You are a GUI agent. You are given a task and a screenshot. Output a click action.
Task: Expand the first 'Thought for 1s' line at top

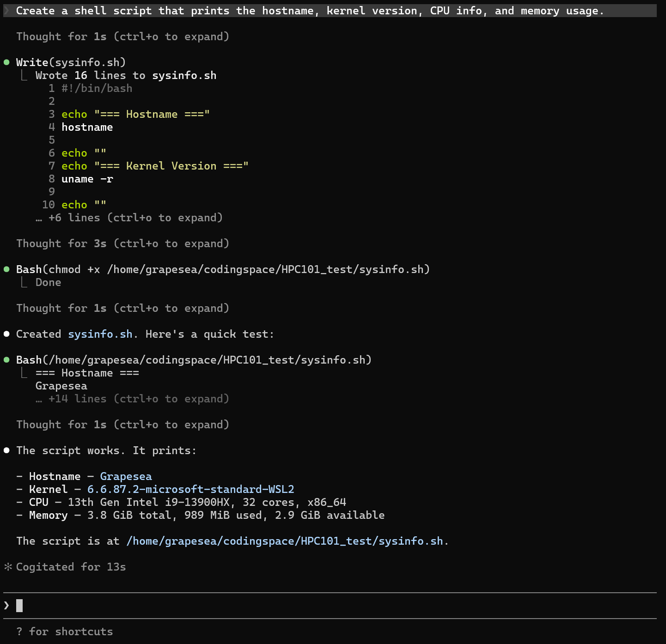click(x=122, y=36)
